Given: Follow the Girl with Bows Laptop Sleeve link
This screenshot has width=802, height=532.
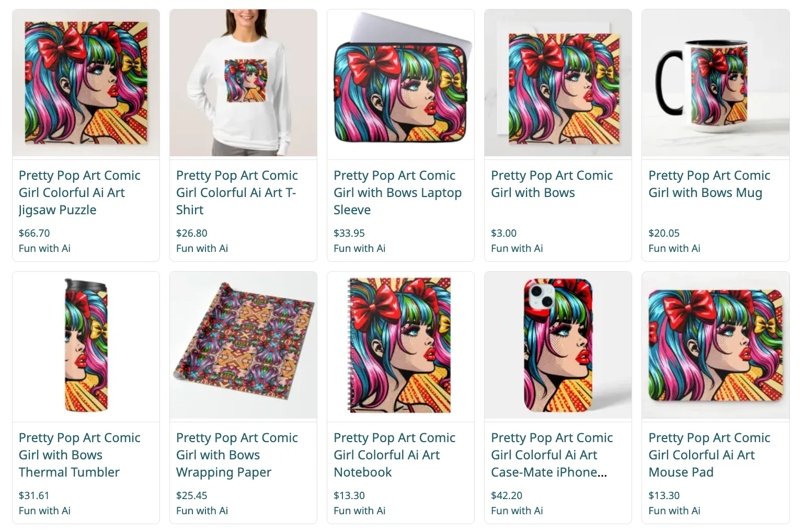Looking at the screenshot, I should pos(397,192).
